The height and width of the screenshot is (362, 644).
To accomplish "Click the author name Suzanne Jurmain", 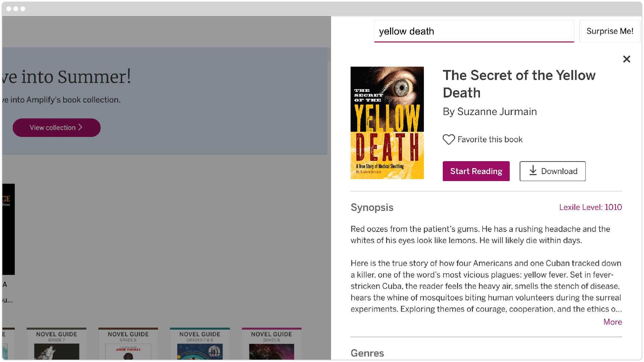I will tap(489, 112).
